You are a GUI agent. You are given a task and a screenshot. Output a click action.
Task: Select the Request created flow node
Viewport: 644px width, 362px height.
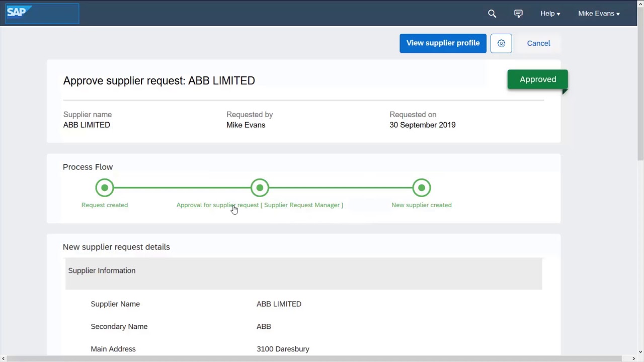point(105,188)
